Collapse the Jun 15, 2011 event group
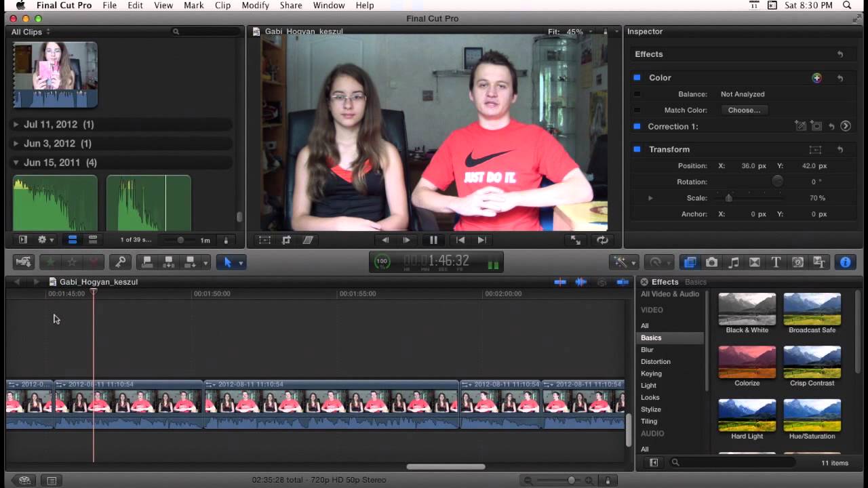The image size is (868, 488). click(x=16, y=163)
